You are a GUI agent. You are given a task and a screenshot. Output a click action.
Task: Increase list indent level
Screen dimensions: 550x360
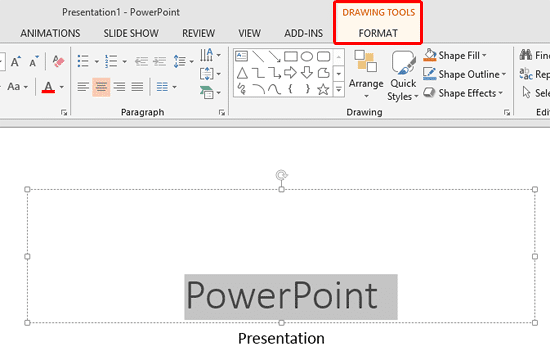pos(160,62)
